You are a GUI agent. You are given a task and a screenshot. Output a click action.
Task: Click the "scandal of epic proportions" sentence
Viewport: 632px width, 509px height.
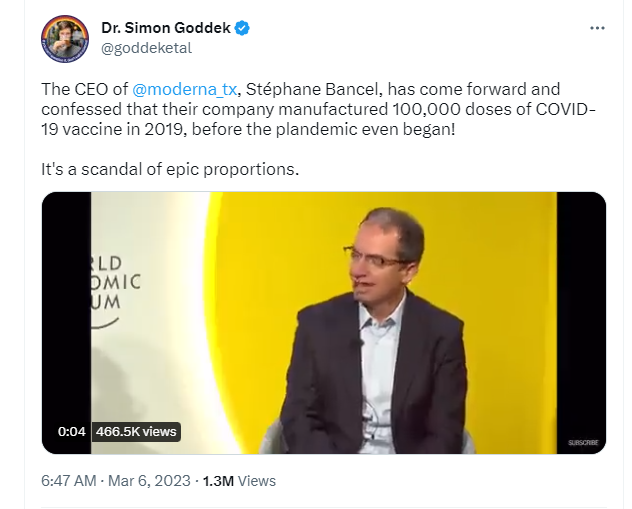170,168
